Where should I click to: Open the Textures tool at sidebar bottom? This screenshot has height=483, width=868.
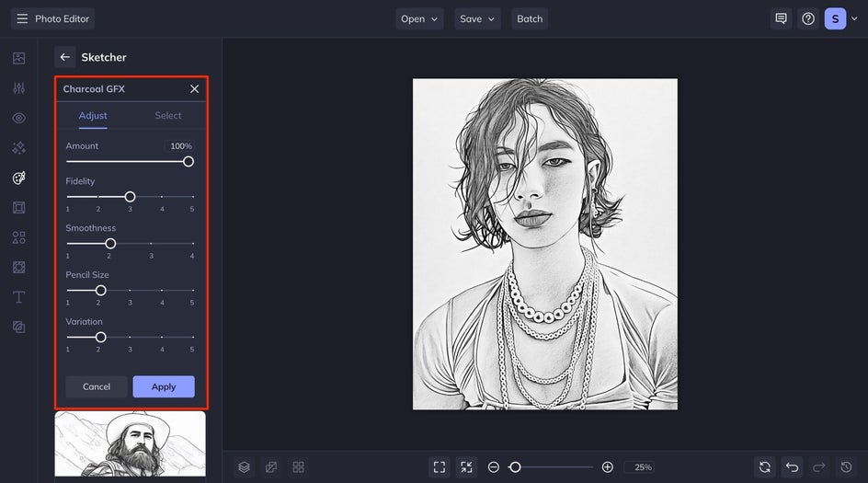(x=18, y=328)
